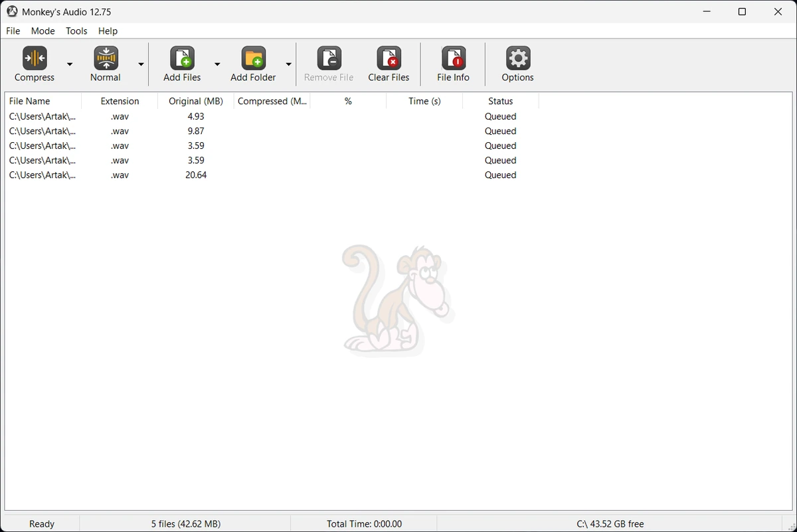Viewport: 797px width, 532px height.
Task: Open the Options gear icon
Action: [517, 58]
